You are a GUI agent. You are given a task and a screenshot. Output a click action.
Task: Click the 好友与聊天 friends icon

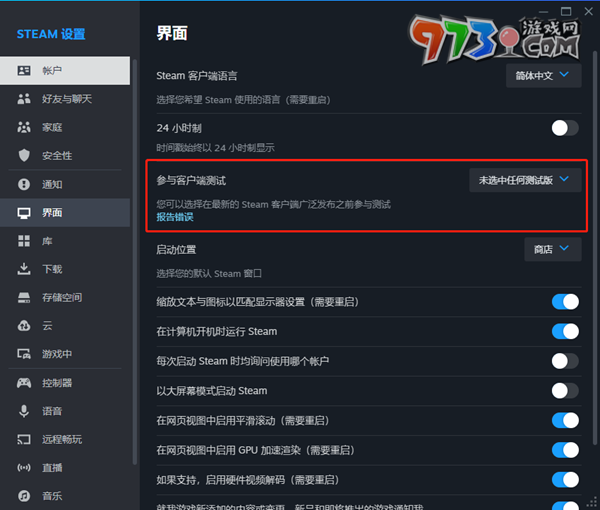pyautogui.click(x=24, y=99)
